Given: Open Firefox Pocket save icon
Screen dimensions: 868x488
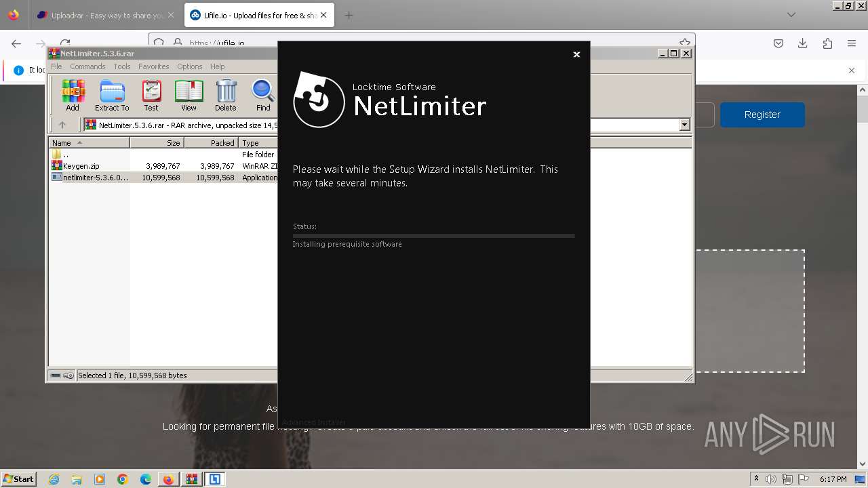Looking at the screenshot, I should (x=778, y=43).
